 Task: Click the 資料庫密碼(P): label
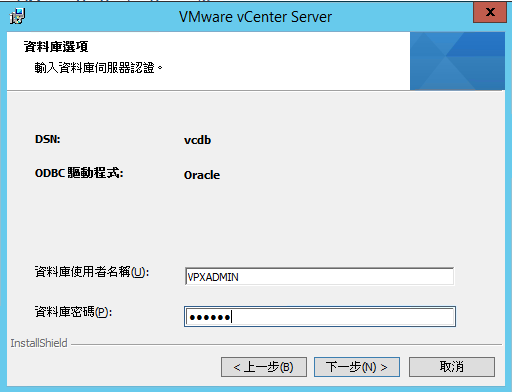click(x=73, y=312)
